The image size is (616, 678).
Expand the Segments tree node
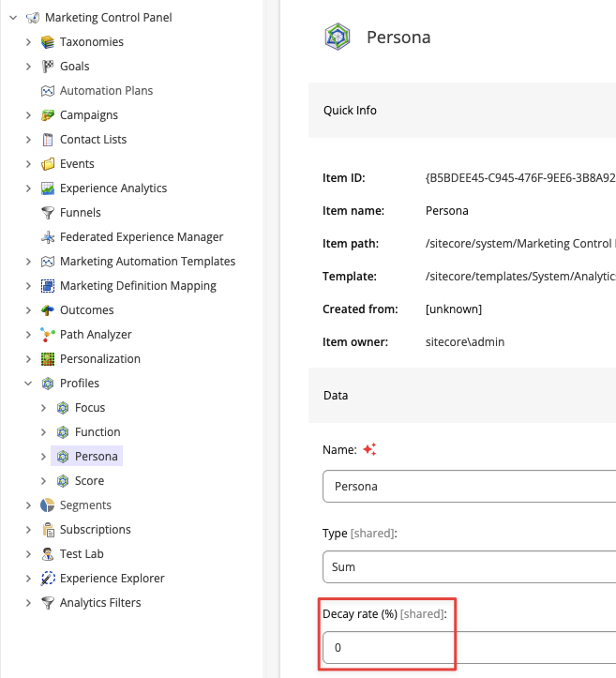point(28,505)
